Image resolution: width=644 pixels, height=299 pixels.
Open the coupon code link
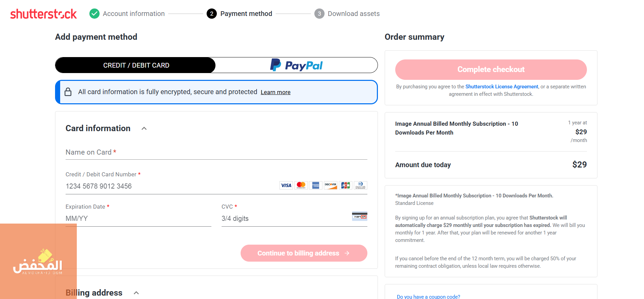tap(429, 297)
